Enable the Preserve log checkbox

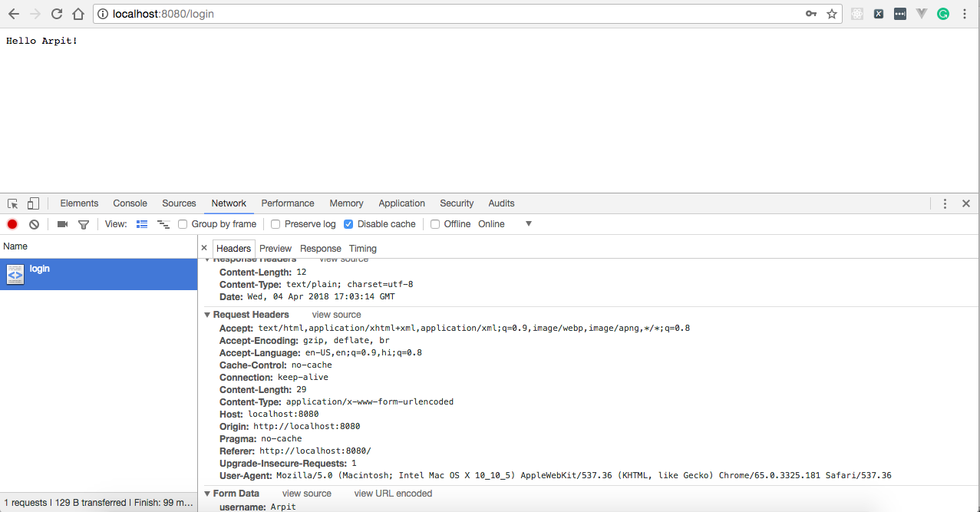tap(276, 224)
